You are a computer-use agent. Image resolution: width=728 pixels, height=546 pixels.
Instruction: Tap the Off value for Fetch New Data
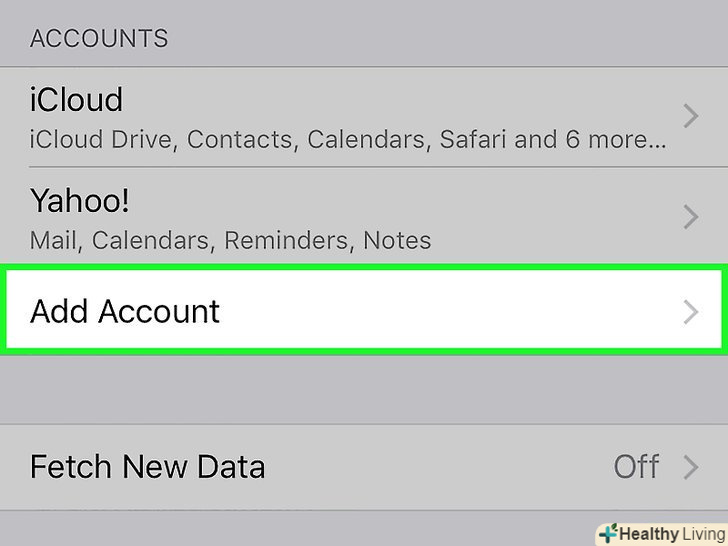[636, 466]
